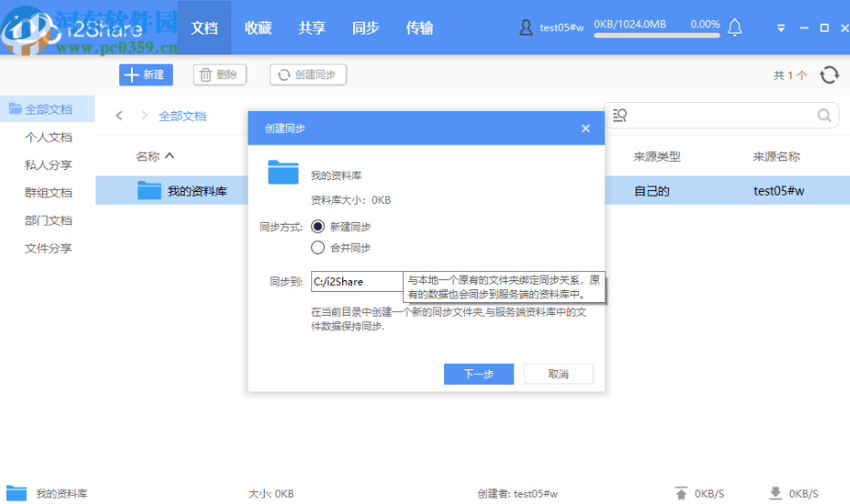
Task: Click the 新建 button
Action: [x=146, y=75]
